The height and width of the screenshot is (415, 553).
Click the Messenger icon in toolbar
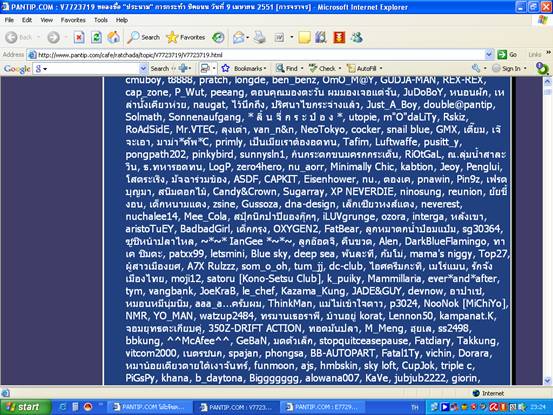coord(357,37)
